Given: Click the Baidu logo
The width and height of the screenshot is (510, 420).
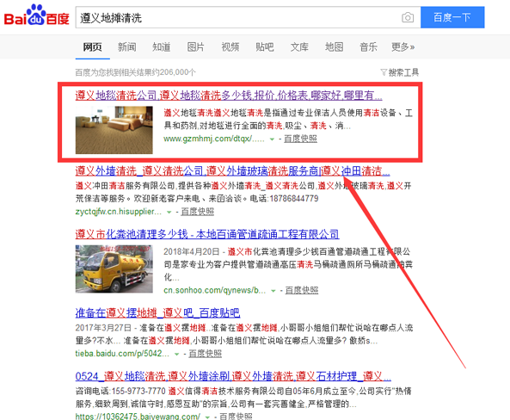Looking at the screenshot, I should (36, 15).
